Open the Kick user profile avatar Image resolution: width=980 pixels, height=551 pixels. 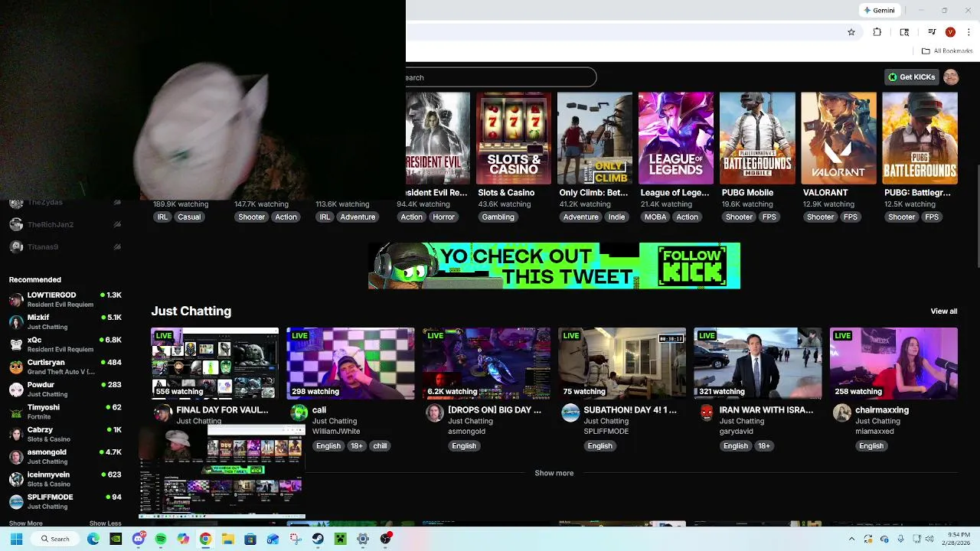coord(951,77)
